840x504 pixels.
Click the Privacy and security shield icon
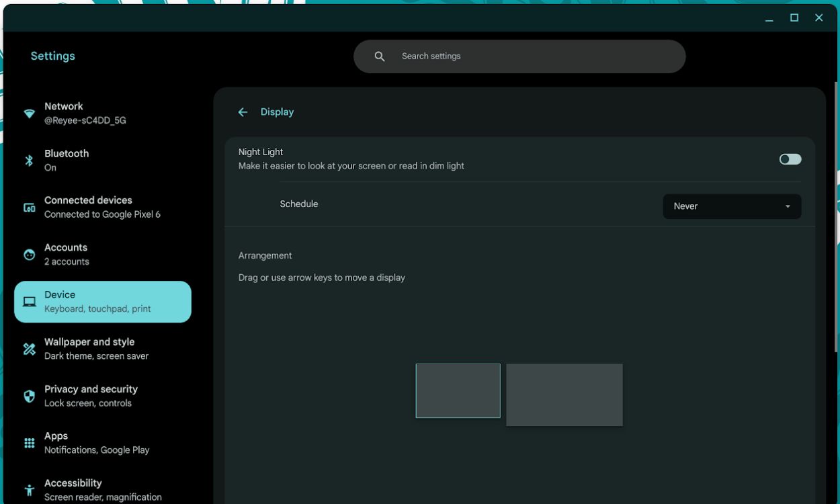(29, 395)
